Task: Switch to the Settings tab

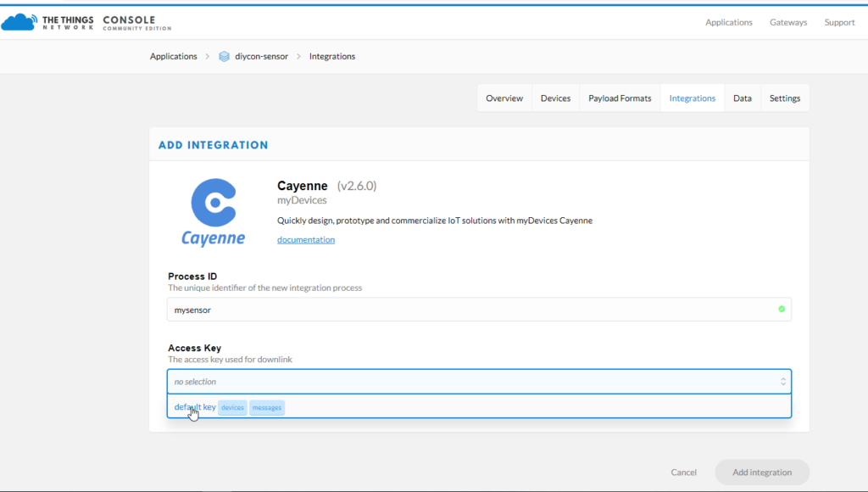Action: pos(785,98)
